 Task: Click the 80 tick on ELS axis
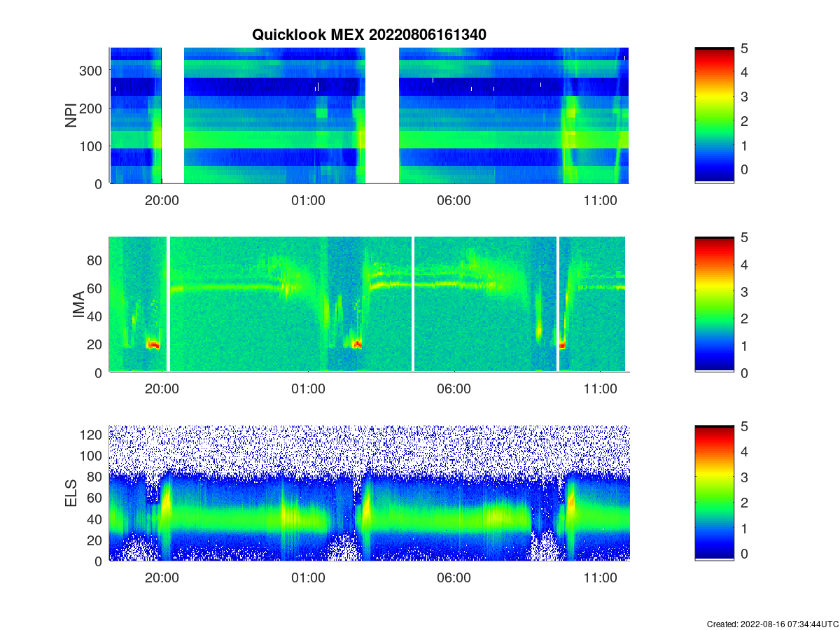pyautogui.click(x=96, y=477)
